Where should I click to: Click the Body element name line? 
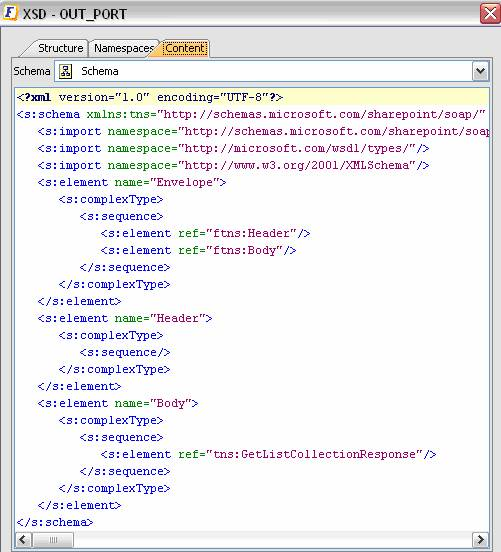pos(118,403)
